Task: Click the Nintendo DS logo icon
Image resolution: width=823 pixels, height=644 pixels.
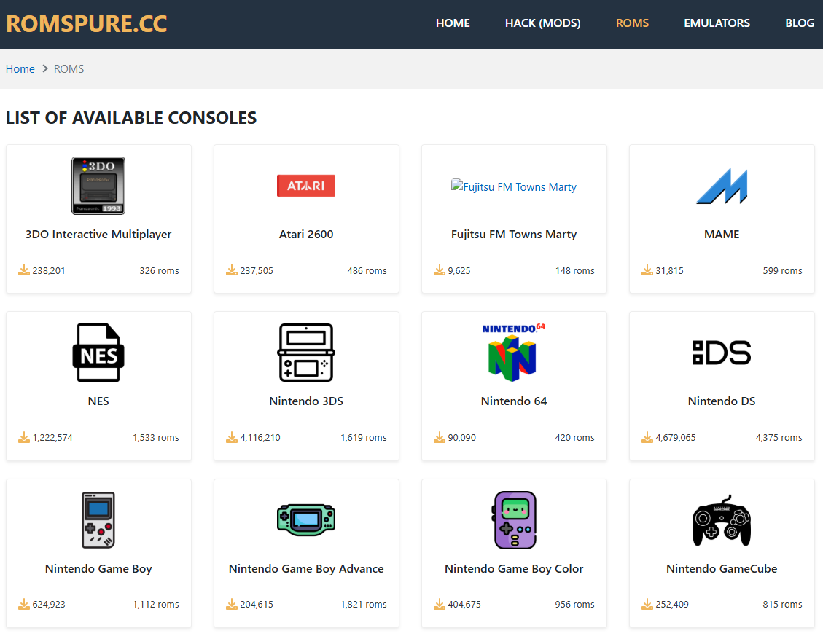Action: 722,353
